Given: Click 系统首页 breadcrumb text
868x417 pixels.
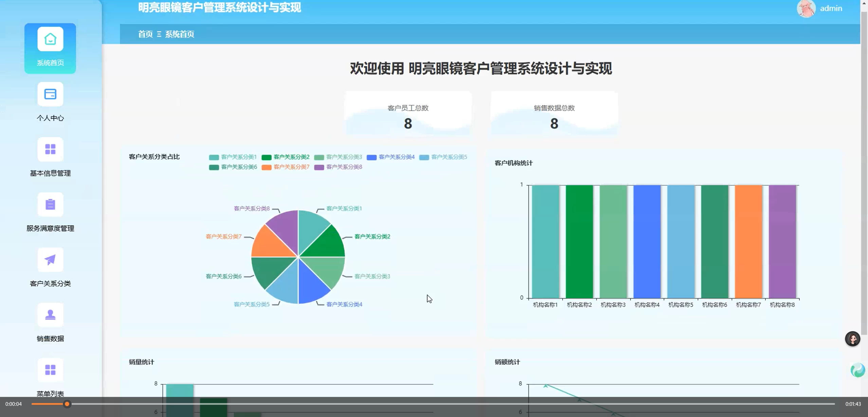Looking at the screenshot, I should [x=180, y=34].
